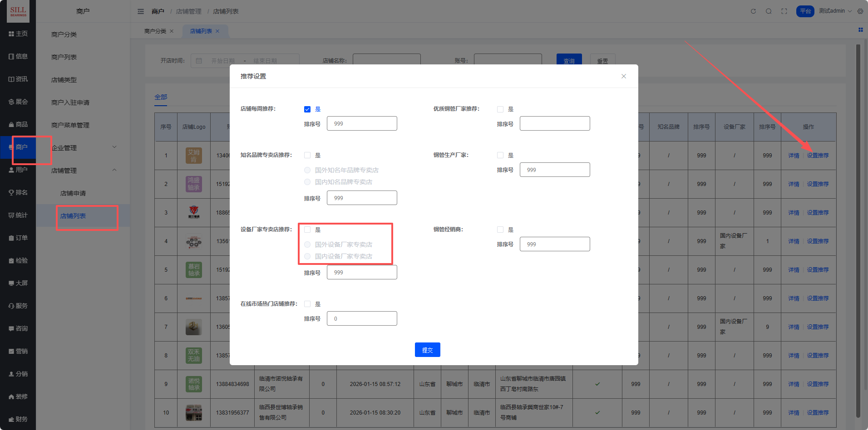Select 商户列表 in the side menu
Image resolution: width=868 pixels, height=430 pixels.
click(64, 57)
